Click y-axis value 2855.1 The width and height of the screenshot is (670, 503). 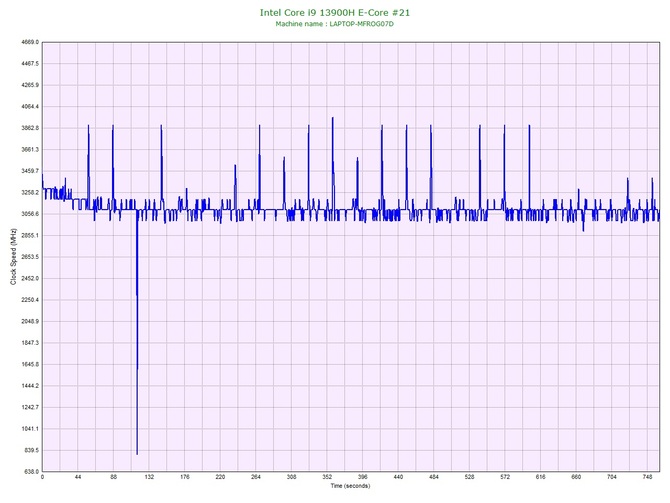click(30, 235)
